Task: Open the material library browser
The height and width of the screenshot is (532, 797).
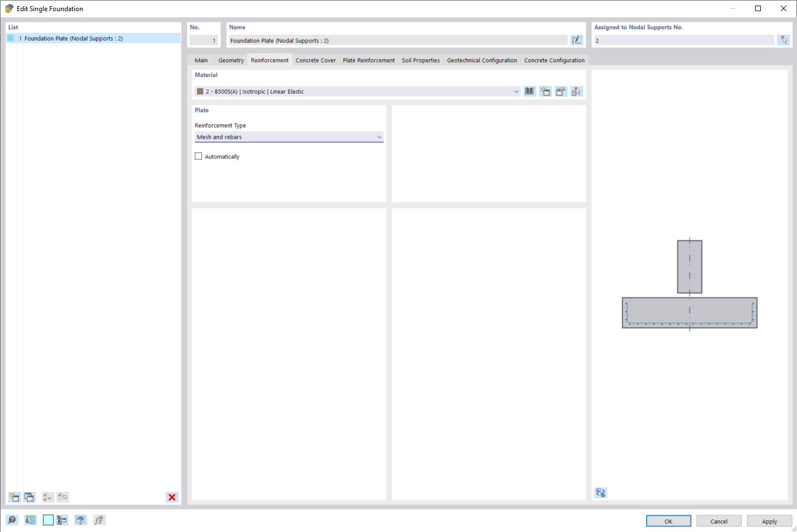Action: pyautogui.click(x=529, y=91)
